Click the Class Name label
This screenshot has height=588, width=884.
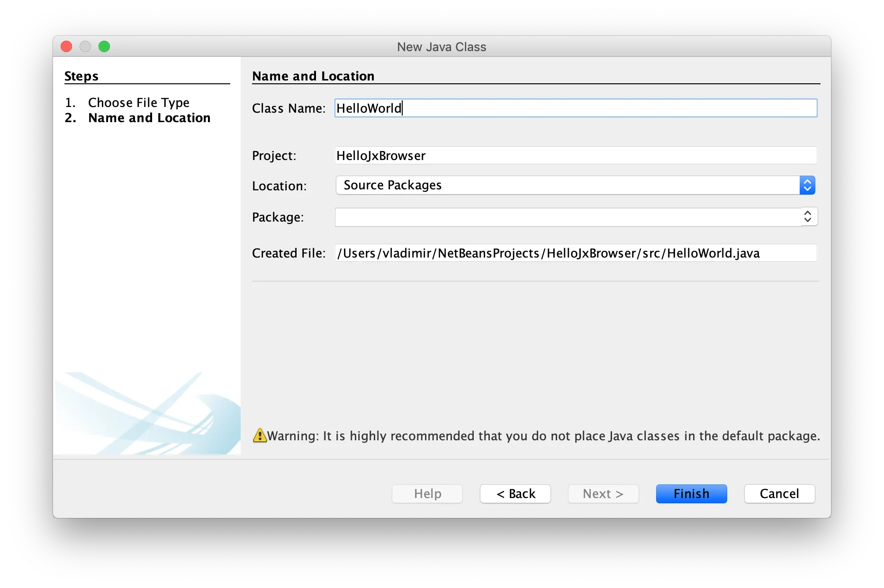pyautogui.click(x=289, y=108)
